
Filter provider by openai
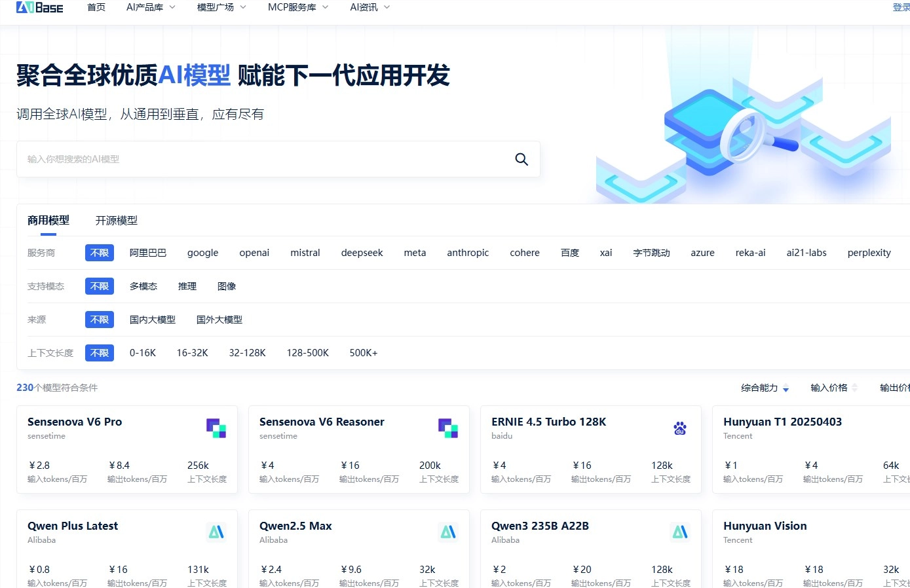[x=254, y=253]
